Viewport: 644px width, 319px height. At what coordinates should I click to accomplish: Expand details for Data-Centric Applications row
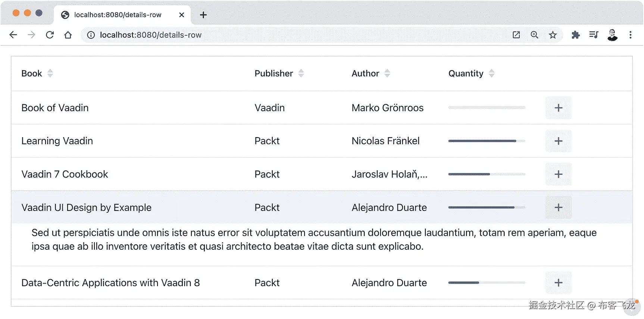click(x=558, y=283)
